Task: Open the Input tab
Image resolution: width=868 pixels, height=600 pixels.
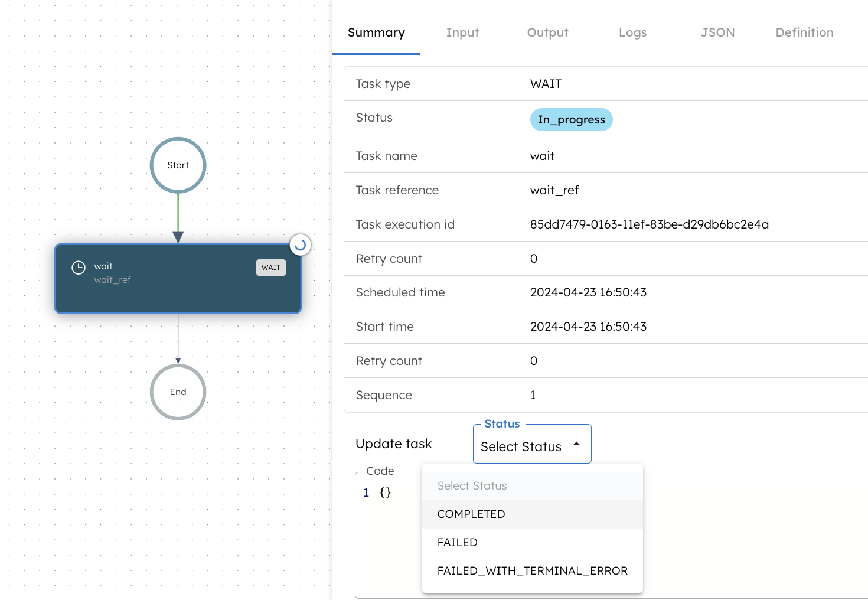Action: tap(462, 32)
